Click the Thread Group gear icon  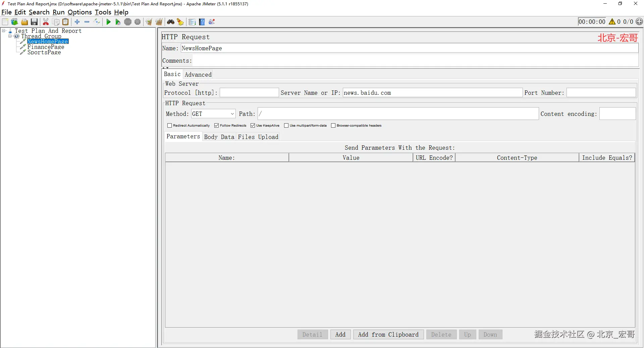coord(16,36)
